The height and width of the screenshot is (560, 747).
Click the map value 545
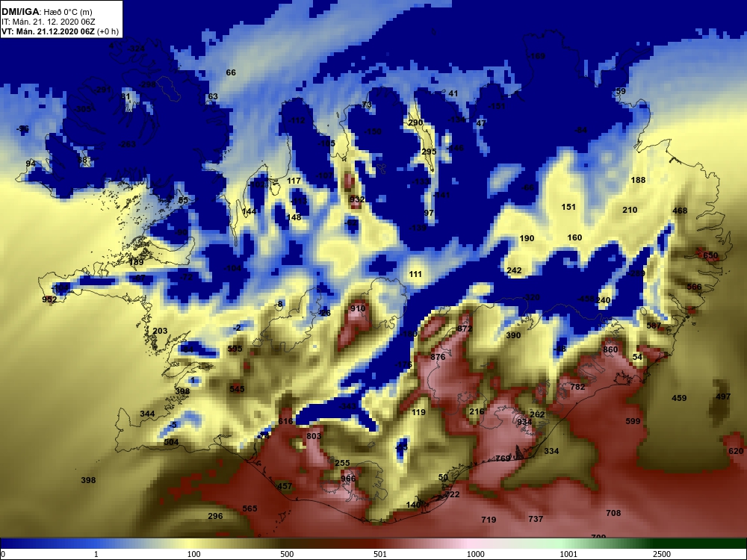point(237,388)
